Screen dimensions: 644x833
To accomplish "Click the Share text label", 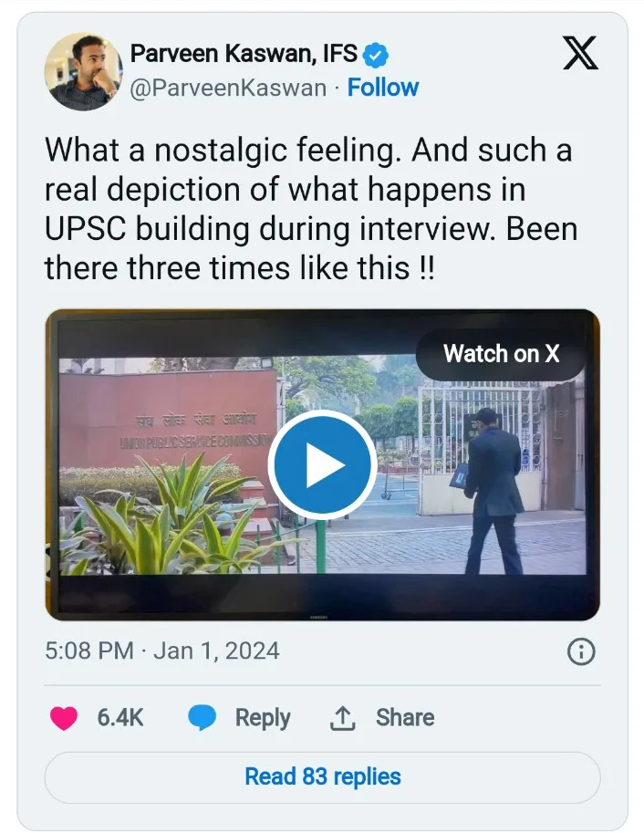I will [405, 718].
